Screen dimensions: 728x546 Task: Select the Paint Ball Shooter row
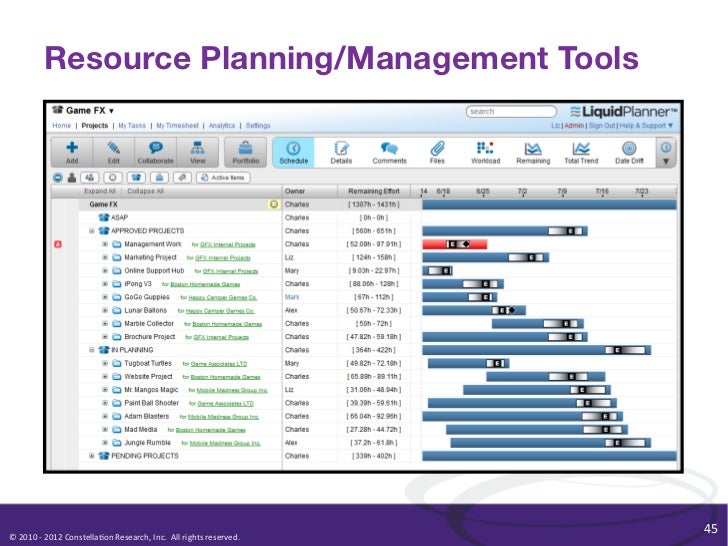pos(364,403)
